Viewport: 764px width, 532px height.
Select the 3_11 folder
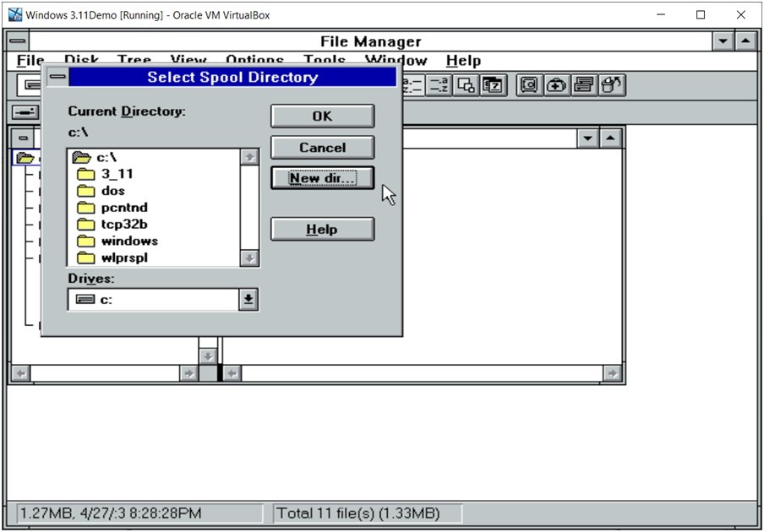click(x=154, y=174)
